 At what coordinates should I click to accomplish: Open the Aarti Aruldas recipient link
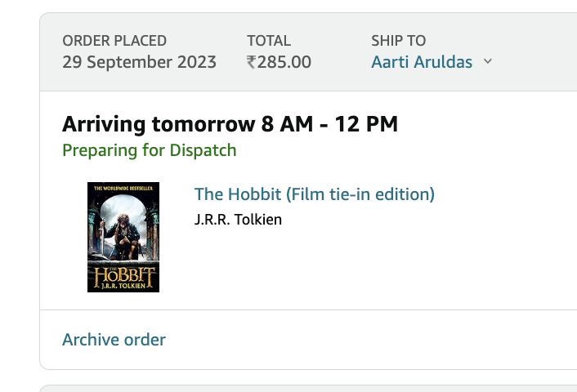coord(422,62)
